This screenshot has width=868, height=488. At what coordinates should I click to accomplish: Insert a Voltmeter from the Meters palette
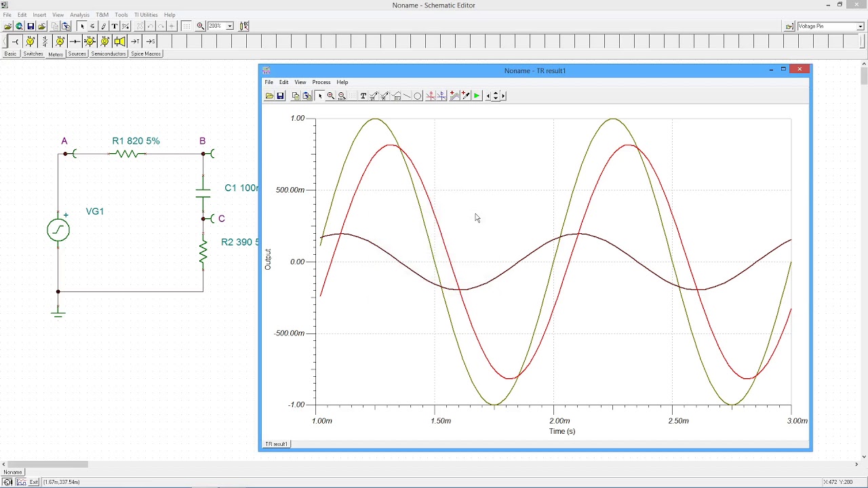(30, 41)
